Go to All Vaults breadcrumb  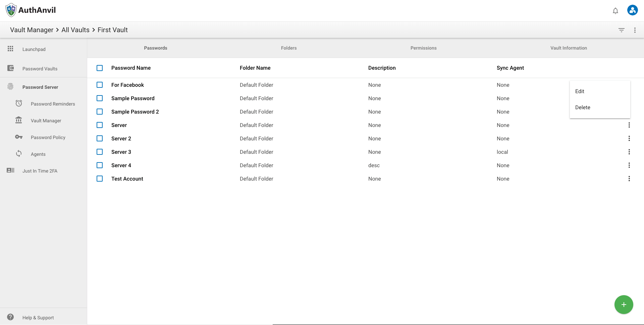pyautogui.click(x=75, y=30)
